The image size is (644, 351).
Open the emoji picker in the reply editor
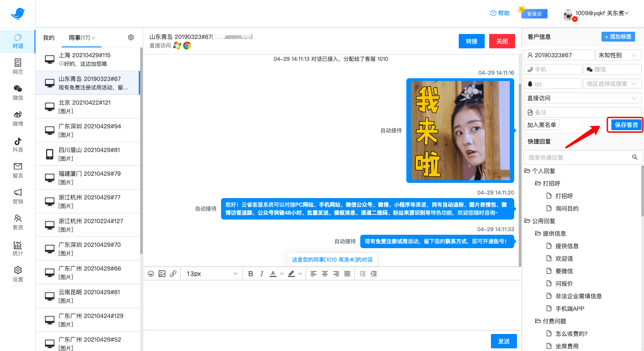pos(151,273)
